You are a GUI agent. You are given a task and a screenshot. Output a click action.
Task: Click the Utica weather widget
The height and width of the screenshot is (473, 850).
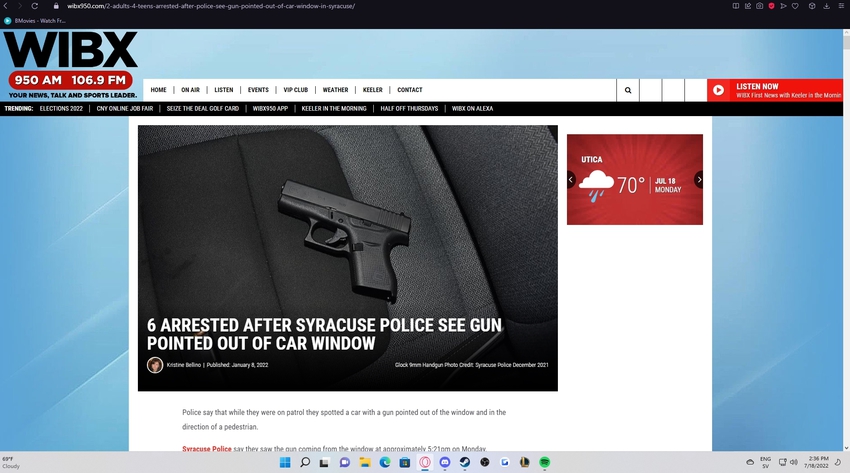(635, 179)
